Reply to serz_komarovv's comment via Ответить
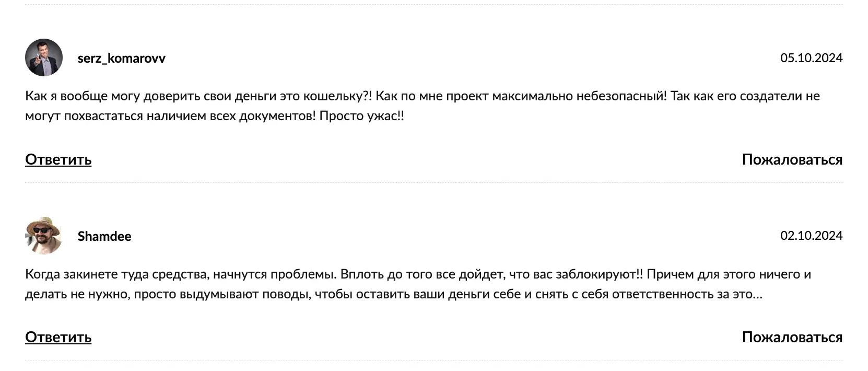Image resolution: width=868 pixels, height=371 pixels. pos(57,159)
